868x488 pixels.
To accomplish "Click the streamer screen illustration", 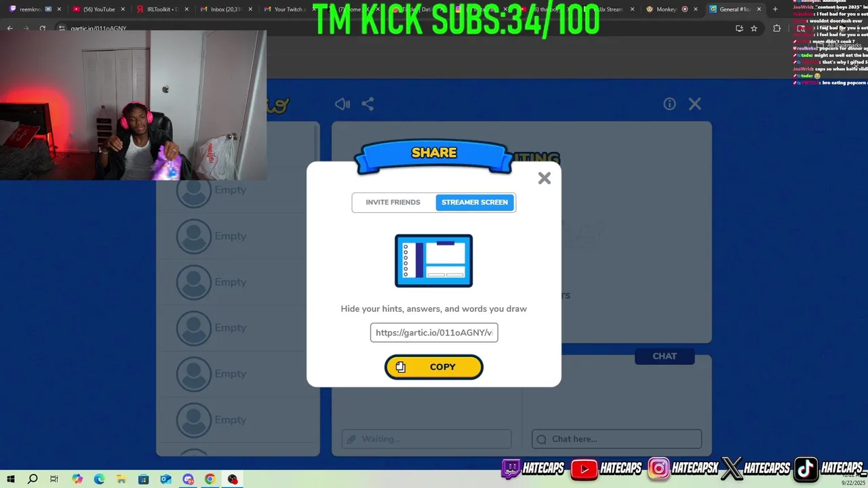I will [x=434, y=261].
